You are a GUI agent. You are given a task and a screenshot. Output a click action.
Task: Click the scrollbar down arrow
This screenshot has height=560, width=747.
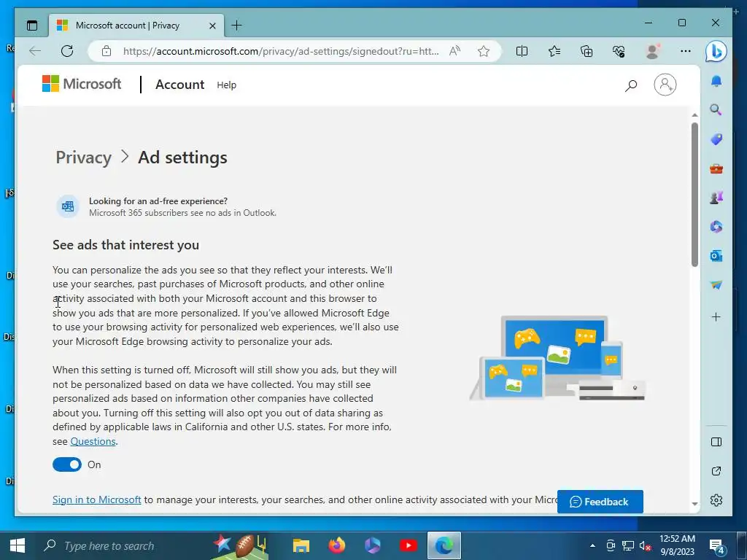[x=694, y=504]
